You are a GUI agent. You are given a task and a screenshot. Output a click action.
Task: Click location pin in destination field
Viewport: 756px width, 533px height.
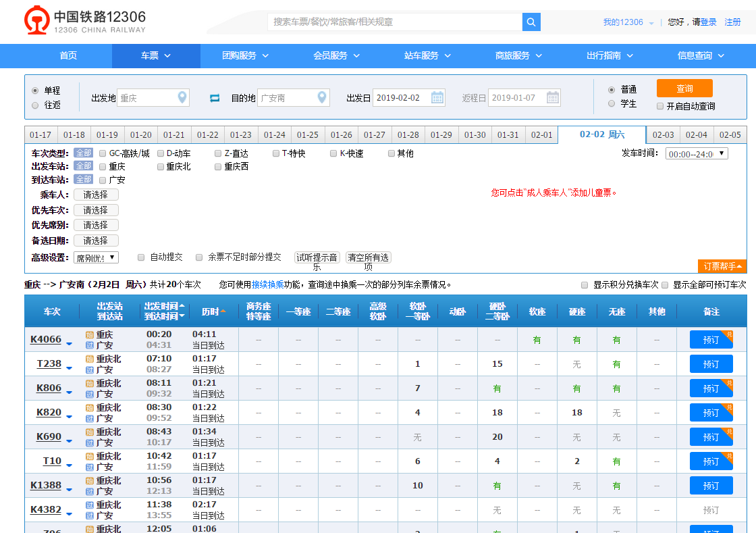[322, 98]
